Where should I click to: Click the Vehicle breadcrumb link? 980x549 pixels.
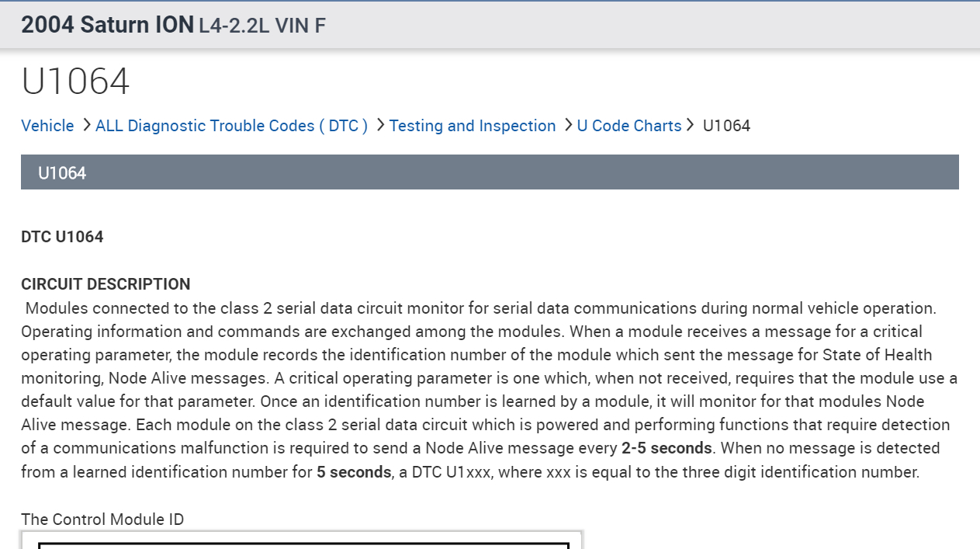[x=47, y=126]
